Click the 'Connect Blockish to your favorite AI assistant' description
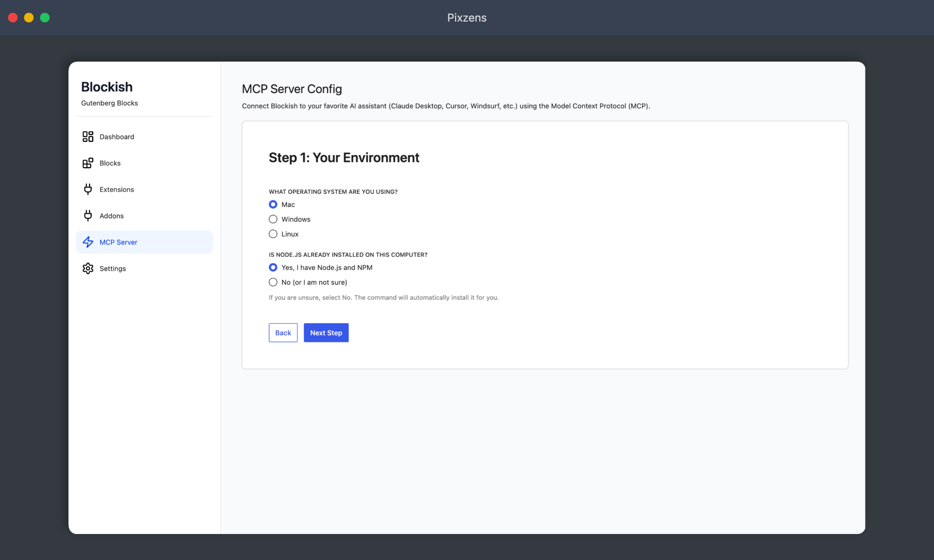Screen dimensions: 934x560 [x=446, y=106]
